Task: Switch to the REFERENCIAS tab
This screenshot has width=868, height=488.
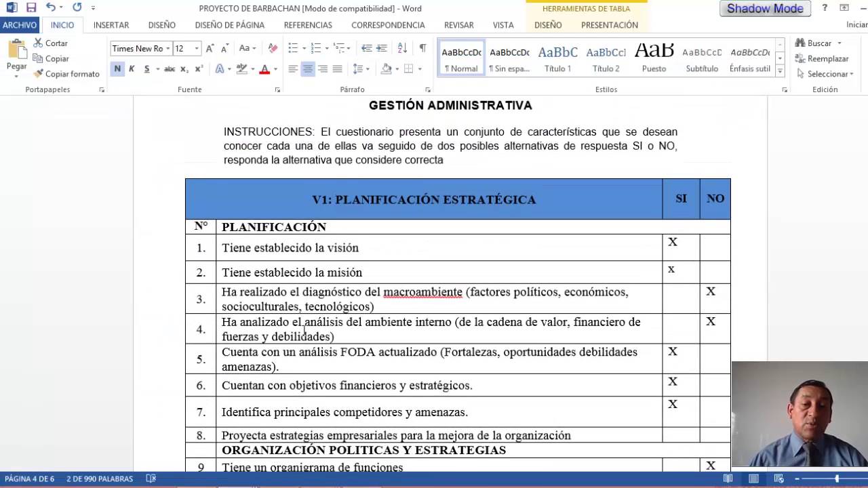Action: [308, 25]
